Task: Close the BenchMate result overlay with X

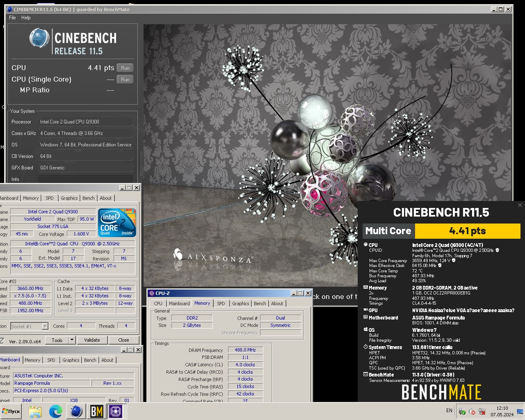Action: pos(520,205)
